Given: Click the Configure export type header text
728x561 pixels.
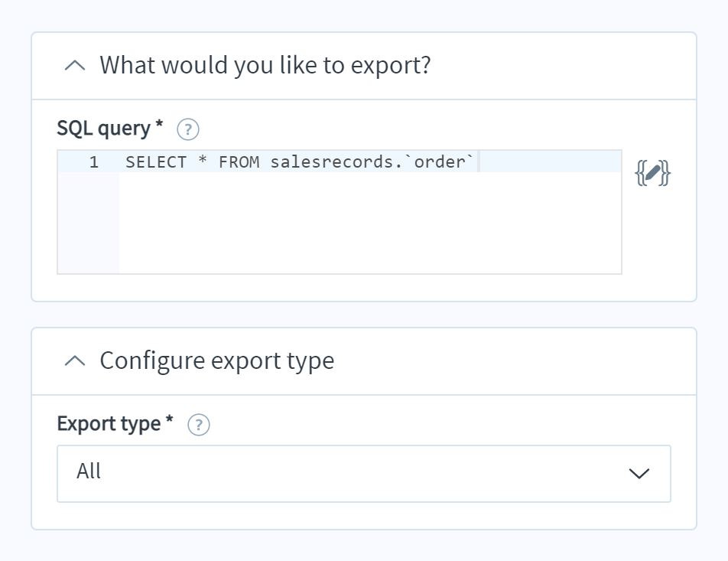Looking at the screenshot, I should point(216,360).
